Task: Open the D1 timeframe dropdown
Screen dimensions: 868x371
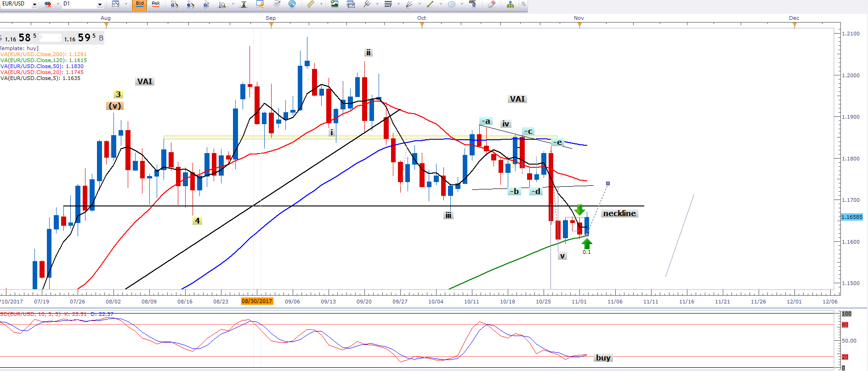Action: 100,4
